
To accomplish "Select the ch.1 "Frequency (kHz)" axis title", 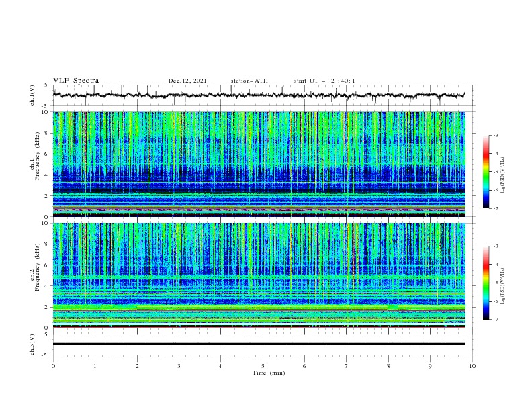I will point(38,154).
